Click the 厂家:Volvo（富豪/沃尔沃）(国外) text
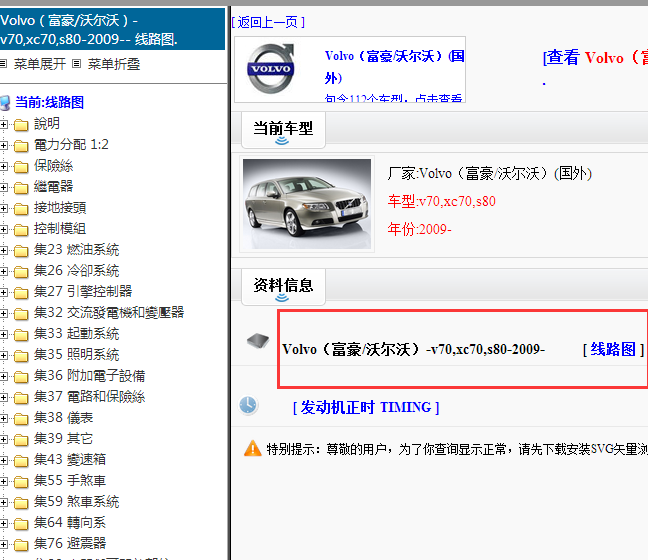648x560 pixels. click(490, 173)
